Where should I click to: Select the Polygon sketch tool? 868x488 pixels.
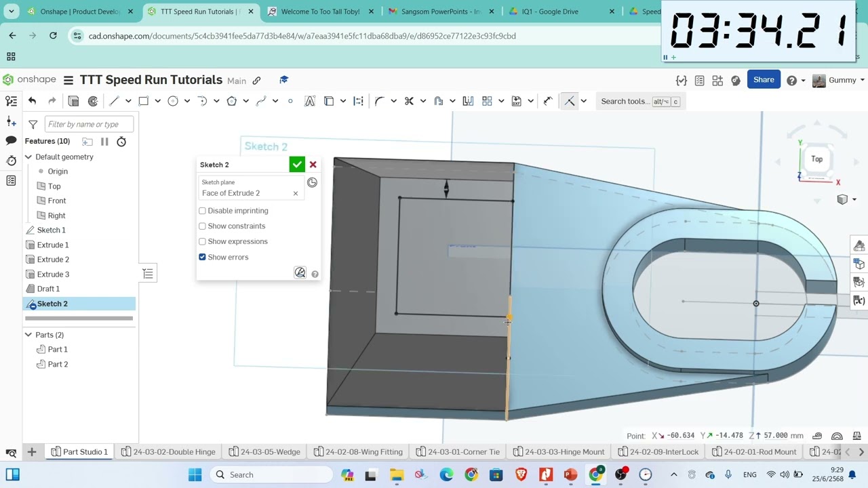coord(231,101)
